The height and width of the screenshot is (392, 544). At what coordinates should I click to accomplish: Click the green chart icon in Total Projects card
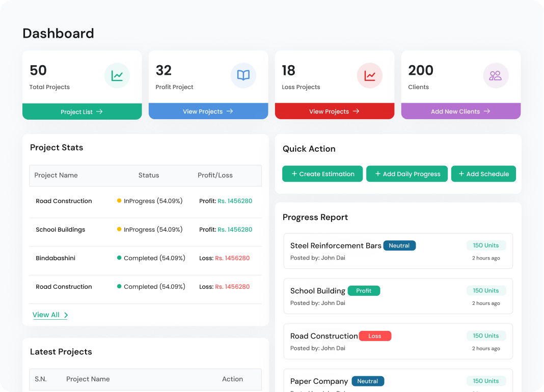tap(117, 76)
